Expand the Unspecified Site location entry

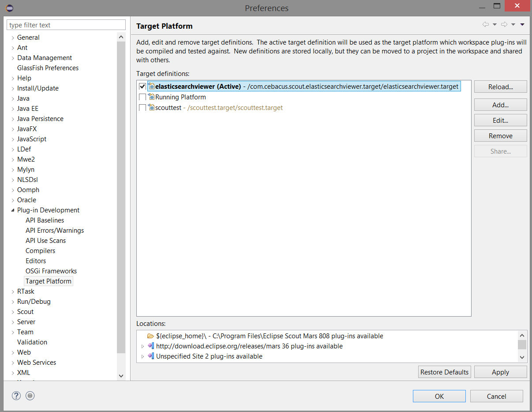142,356
